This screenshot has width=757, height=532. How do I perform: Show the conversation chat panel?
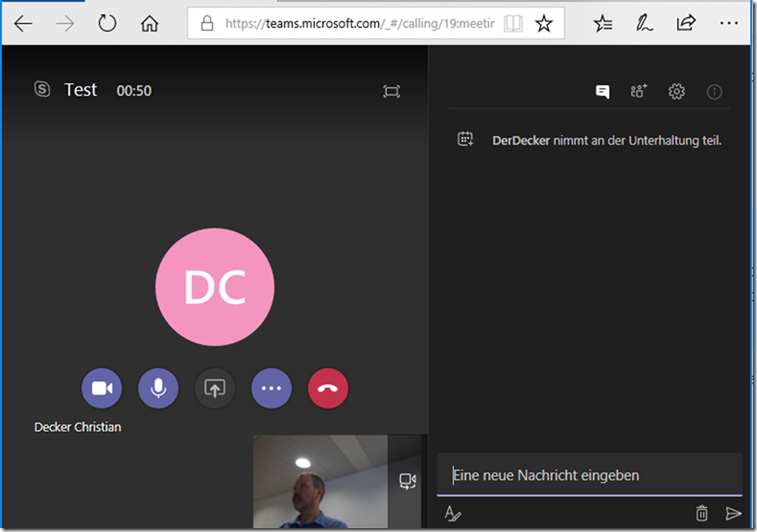pyautogui.click(x=602, y=91)
